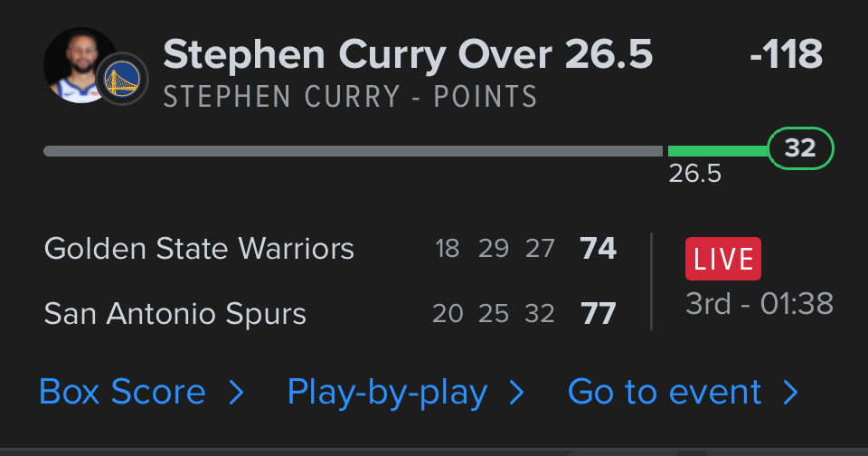
Task: Click the 26.5 threshold label under the bar
Action: pyautogui.click(x=694, y=174)
